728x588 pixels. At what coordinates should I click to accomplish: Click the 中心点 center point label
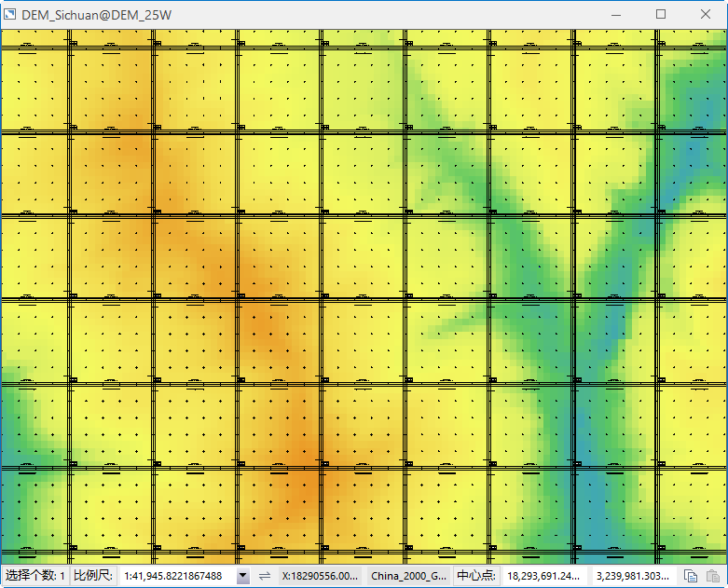pos(476,577)
